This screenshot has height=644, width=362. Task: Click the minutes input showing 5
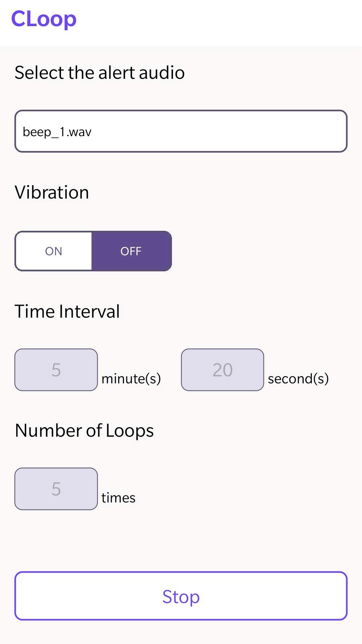click(56, 370)
